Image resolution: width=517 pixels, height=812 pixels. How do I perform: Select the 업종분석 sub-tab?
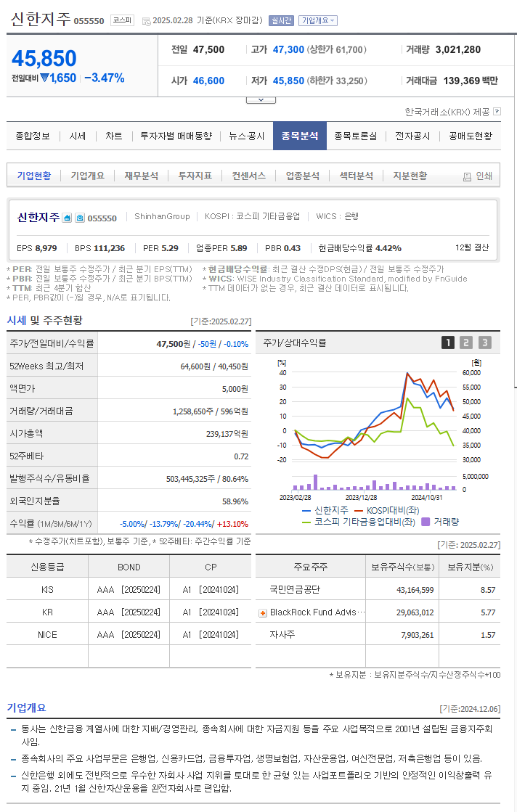click(303, 176)
